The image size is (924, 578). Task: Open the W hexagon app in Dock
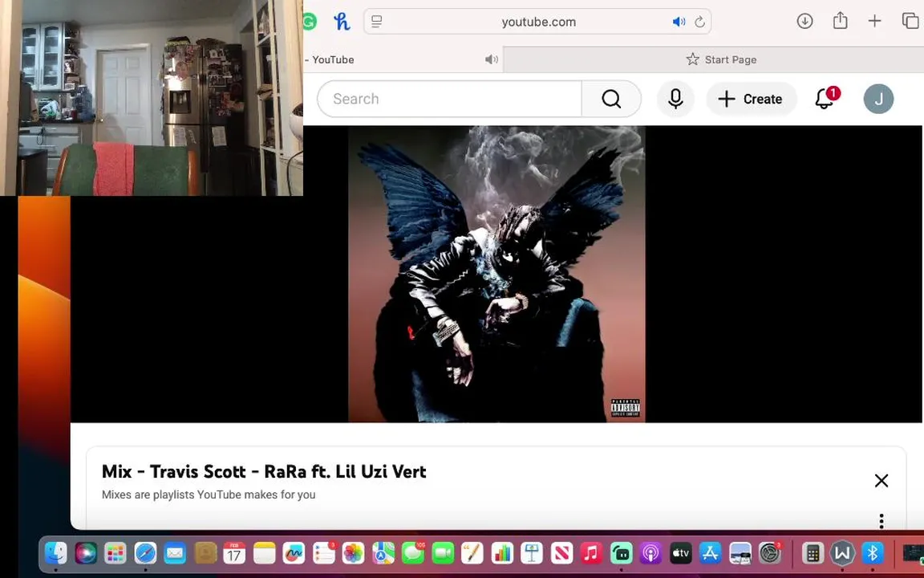843,553
